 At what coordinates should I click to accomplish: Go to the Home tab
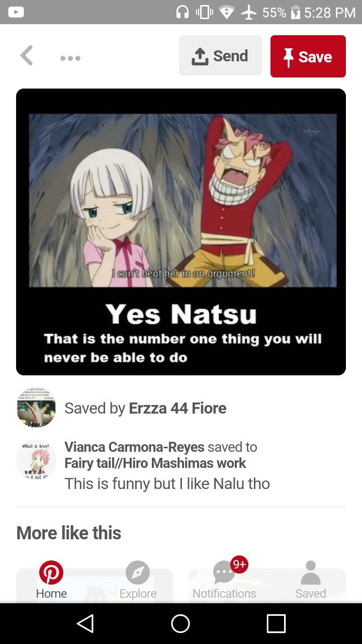tap(51, 581)
